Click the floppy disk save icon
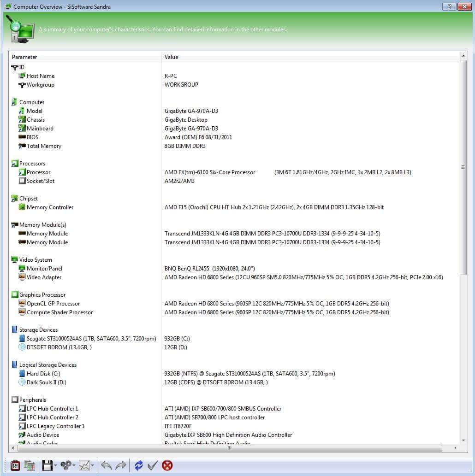Viewport: 475px width, 476px height. click(47, 465)
